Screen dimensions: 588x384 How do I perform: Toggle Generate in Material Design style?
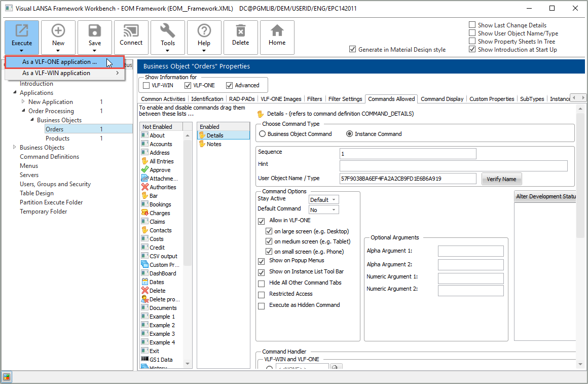click(353, 50)
